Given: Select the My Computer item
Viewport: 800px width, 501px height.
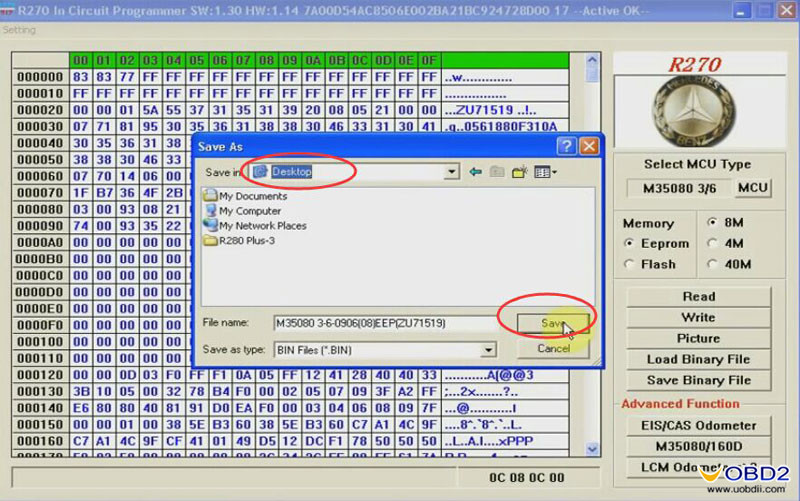Looking at the screenshot, I should (242, 211).
